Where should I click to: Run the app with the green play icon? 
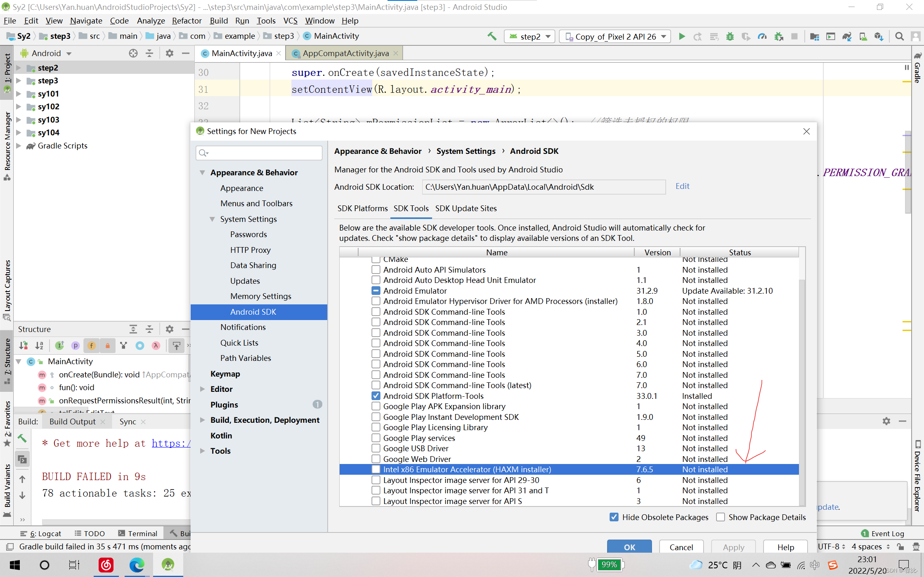tap(682, 36)
